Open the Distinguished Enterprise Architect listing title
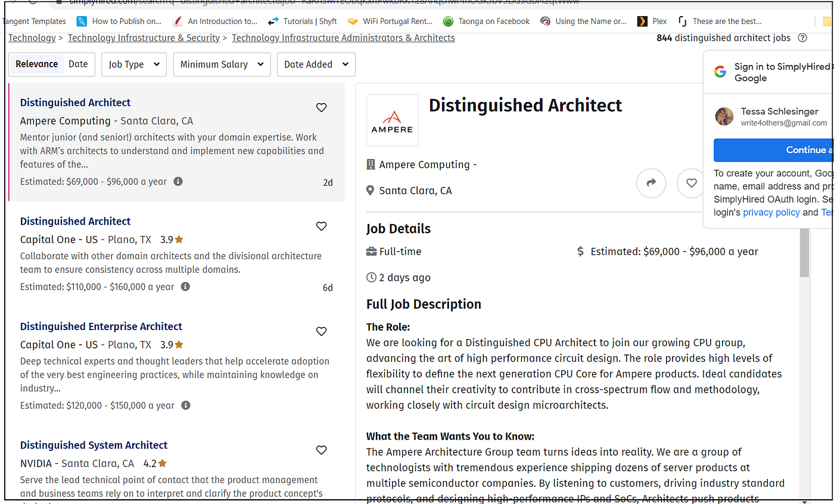Screen dimensions: 834x504 (101, 326)
